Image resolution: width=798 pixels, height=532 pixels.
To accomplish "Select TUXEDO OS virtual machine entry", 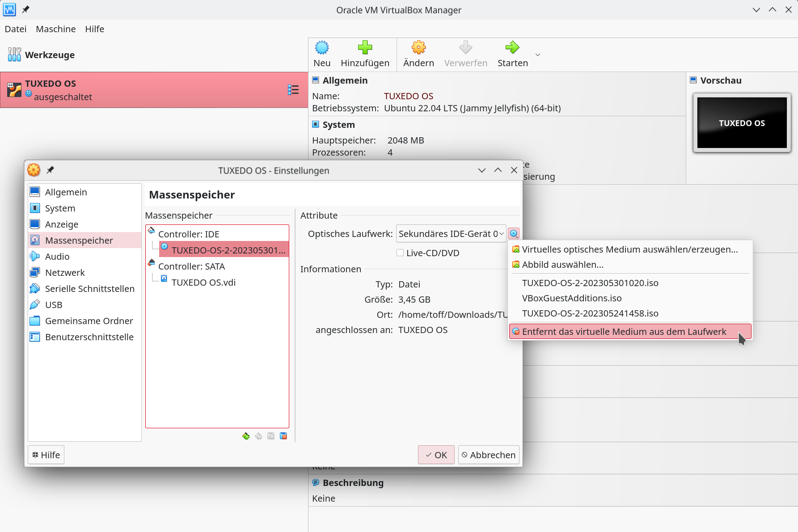I will [x=154, y=90].
